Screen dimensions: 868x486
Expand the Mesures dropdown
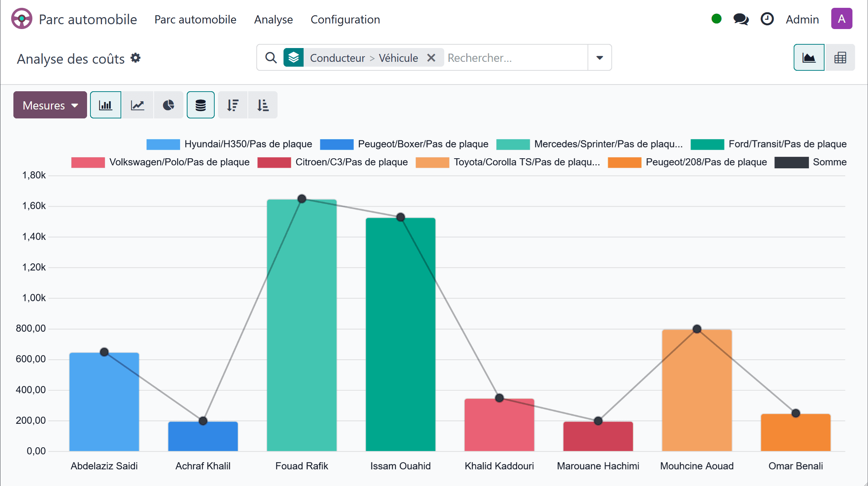(x=50, y=105)
